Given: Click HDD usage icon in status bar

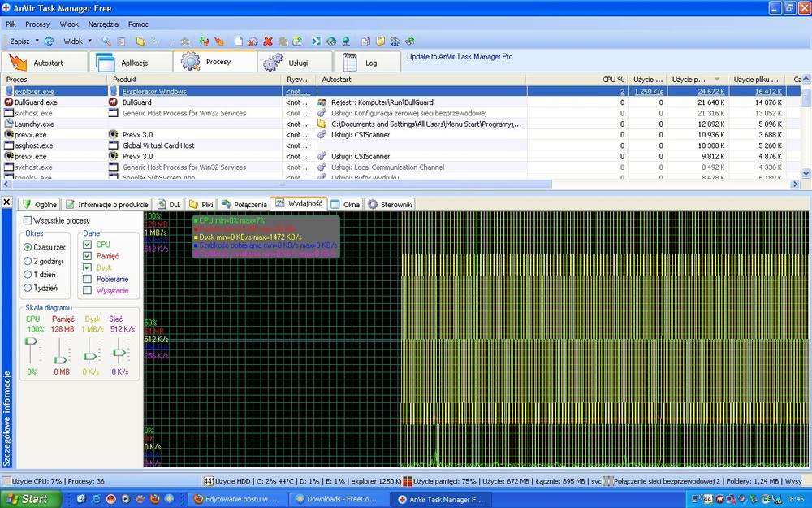Looking at the screenshot, I should 208,481.
